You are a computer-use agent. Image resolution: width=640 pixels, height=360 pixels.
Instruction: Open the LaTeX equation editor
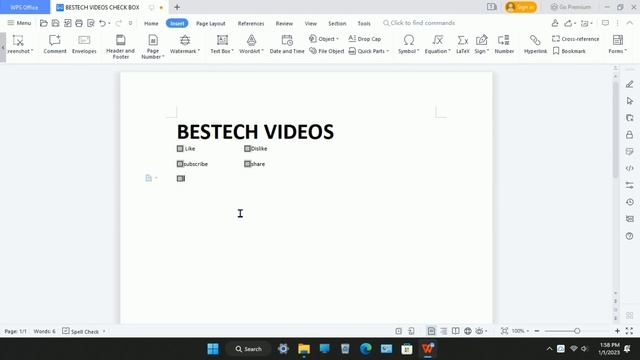(462, 44)
